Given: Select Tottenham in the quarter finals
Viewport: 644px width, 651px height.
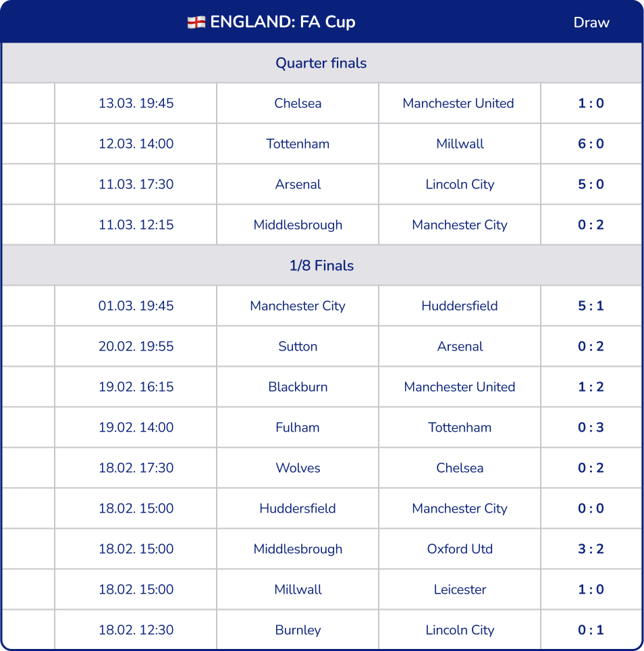Looking at the screenshot, I should click(x=297, y=143).
